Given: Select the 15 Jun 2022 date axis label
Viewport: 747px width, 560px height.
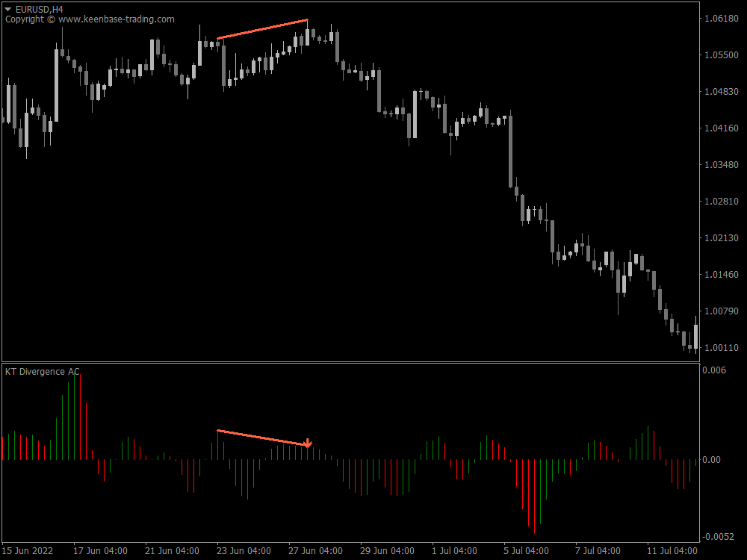Looking at the screenshot, I should click(x=28, y=551).
